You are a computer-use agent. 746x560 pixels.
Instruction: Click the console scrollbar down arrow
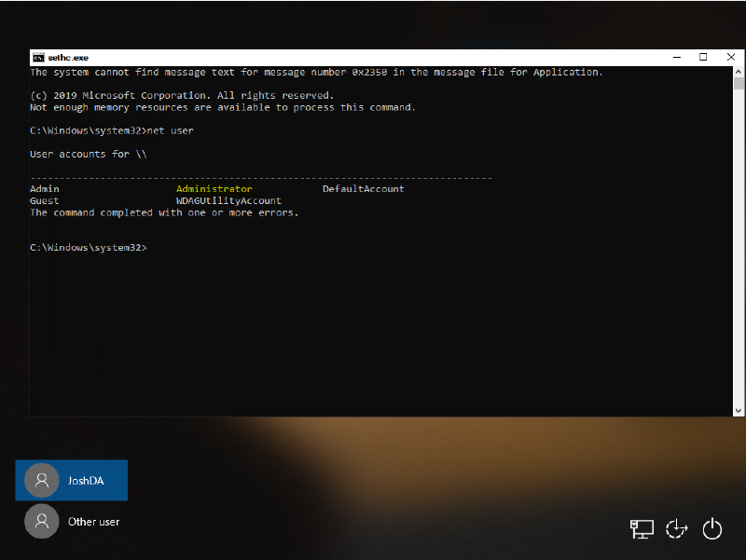point(737,410)
